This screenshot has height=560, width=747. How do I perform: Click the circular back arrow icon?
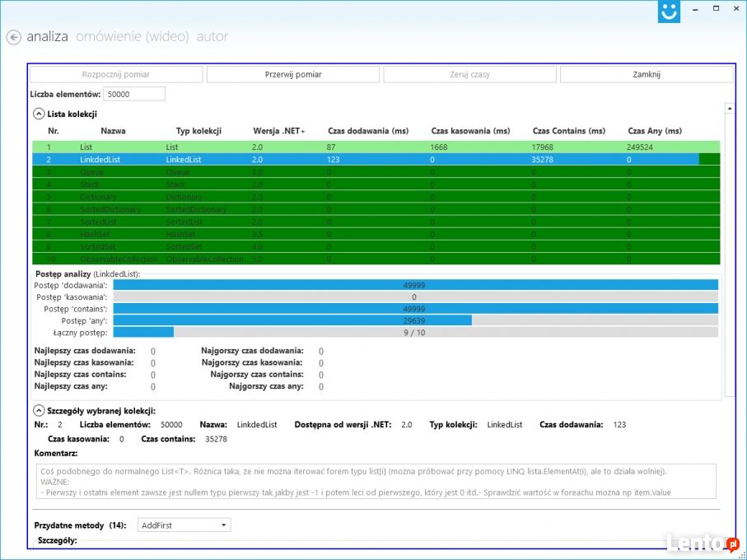click(x=13, y=37)
